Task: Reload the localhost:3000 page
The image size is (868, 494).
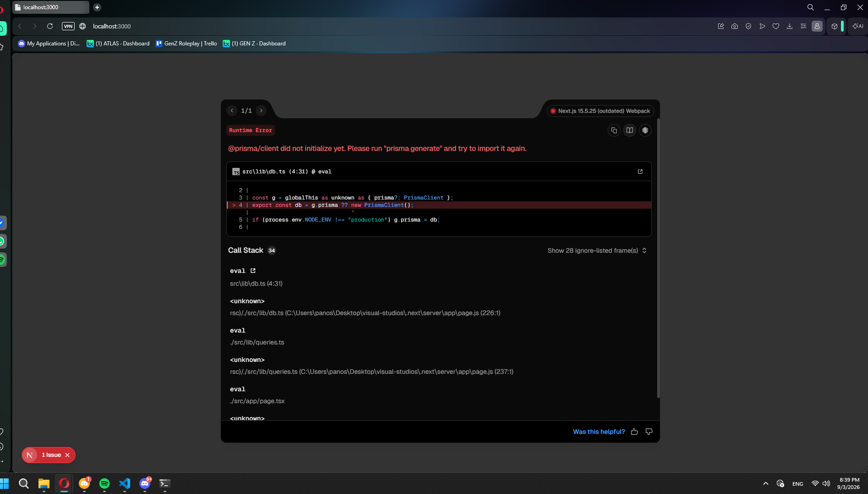Action: point(50,26)
